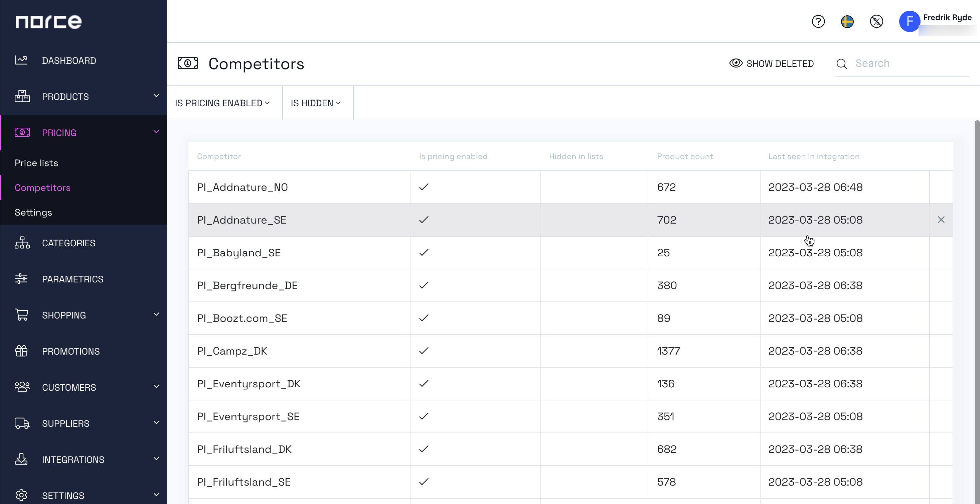The height and width of the screenshot is (504, 980).
Task: Click the Dashboard chart icon
Action: click(x=21, y=60)
